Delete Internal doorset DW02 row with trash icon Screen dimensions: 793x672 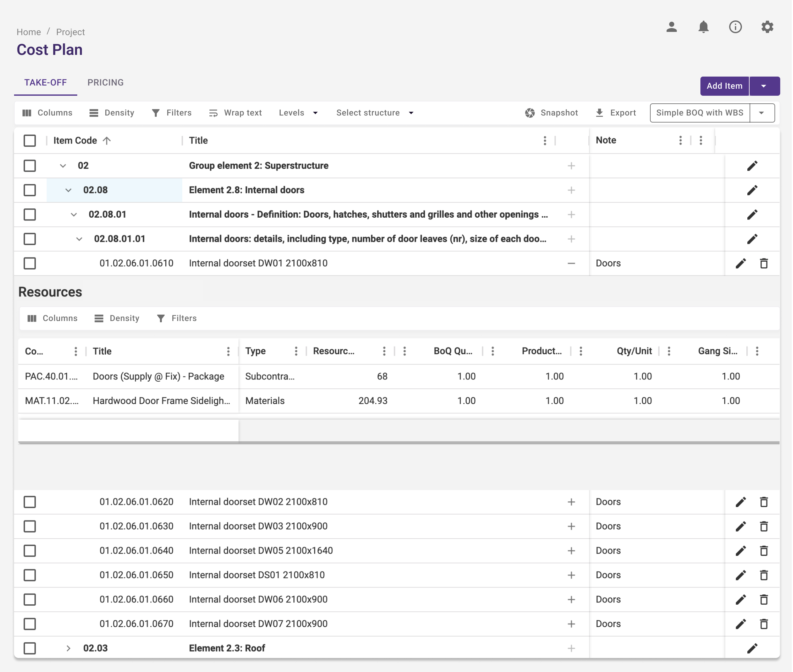point(764,502)
